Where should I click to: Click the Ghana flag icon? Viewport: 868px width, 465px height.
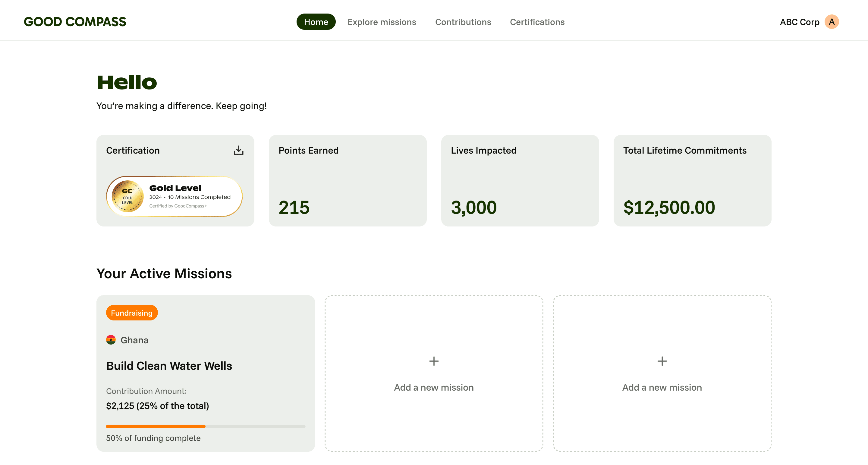[x=111, y=340]
